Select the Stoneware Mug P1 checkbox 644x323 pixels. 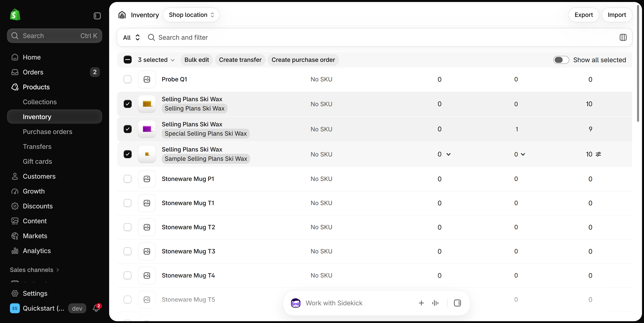128,179
